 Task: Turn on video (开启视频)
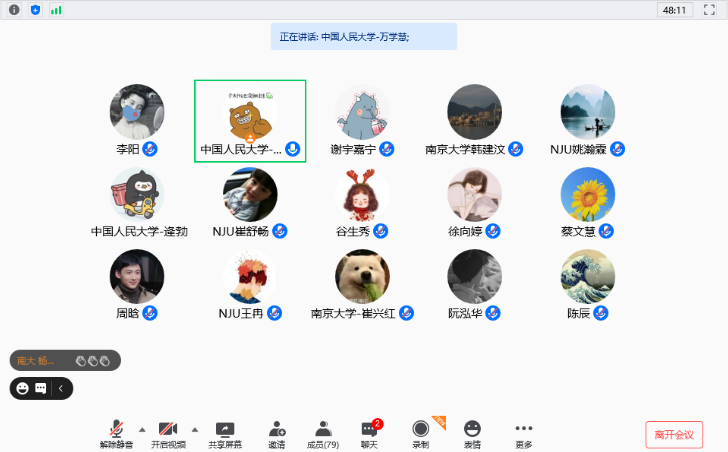[168, 434]
